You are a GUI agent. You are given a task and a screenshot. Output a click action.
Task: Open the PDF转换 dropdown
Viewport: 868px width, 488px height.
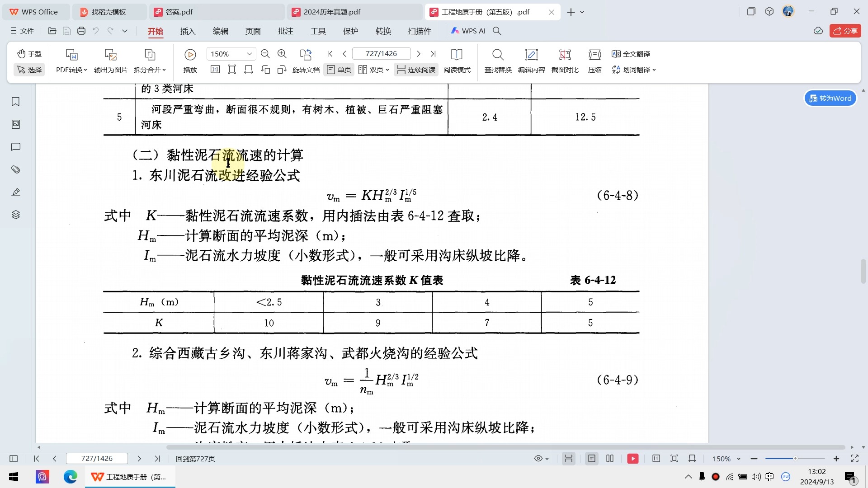pyautogui.click(x=71, y=70)
